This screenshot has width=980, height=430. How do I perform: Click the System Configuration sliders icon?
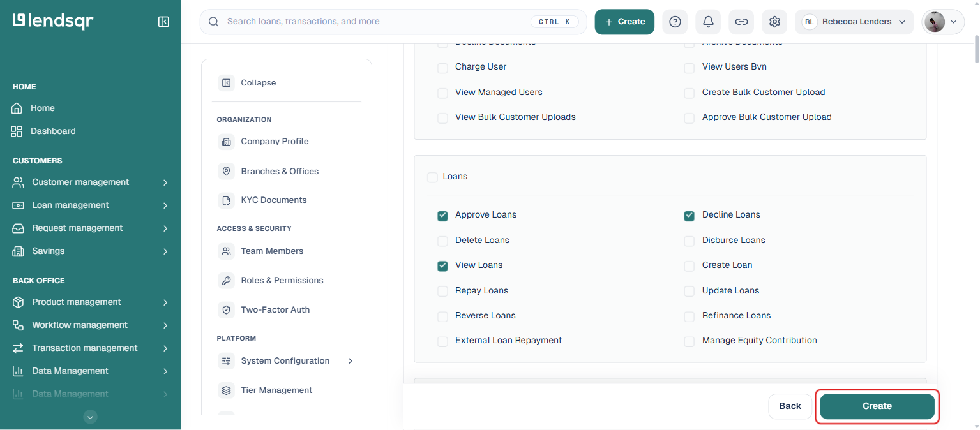point(226,361)
